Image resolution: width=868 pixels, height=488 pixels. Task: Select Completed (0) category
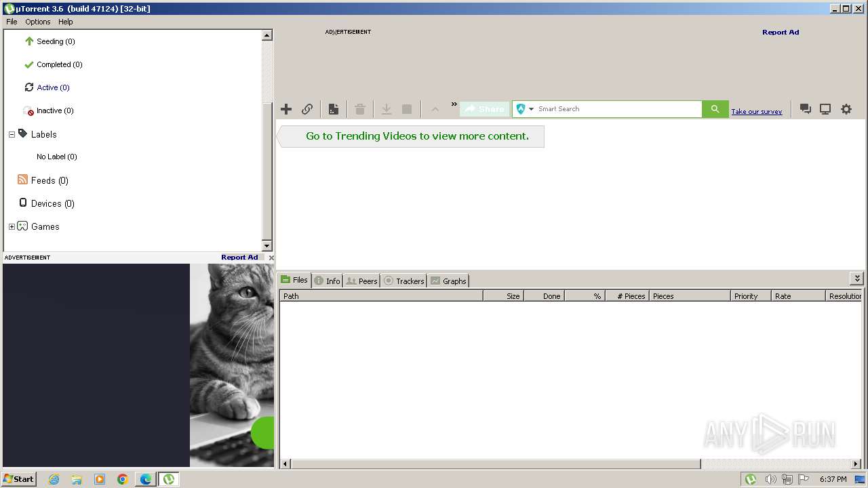pos(59,64)
